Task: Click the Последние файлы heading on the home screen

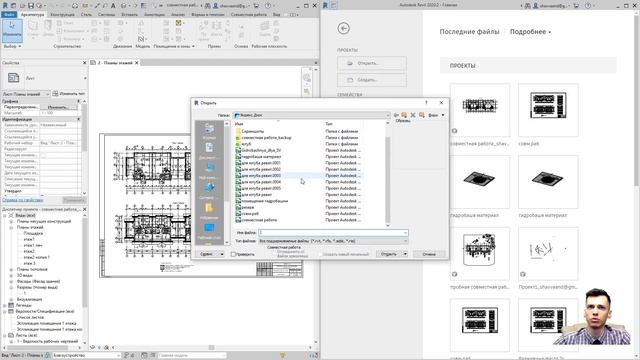Action: [x=469, y=32]
